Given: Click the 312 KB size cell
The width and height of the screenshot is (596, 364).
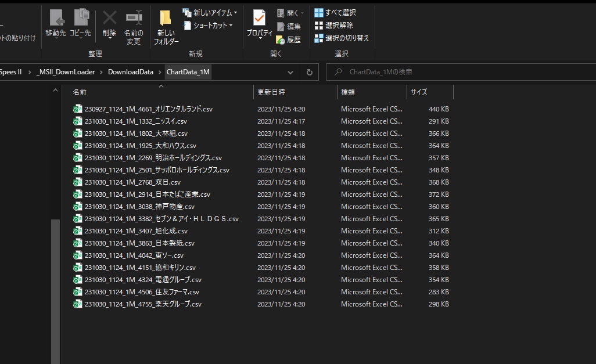Looking at the screenshot, I should pyautogui.click(x=439, y=231).
